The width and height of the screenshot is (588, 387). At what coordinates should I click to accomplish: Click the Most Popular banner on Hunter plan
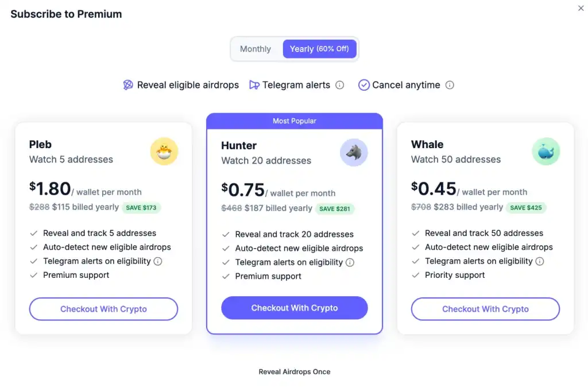pyautogui.click(x=294, y=121)
